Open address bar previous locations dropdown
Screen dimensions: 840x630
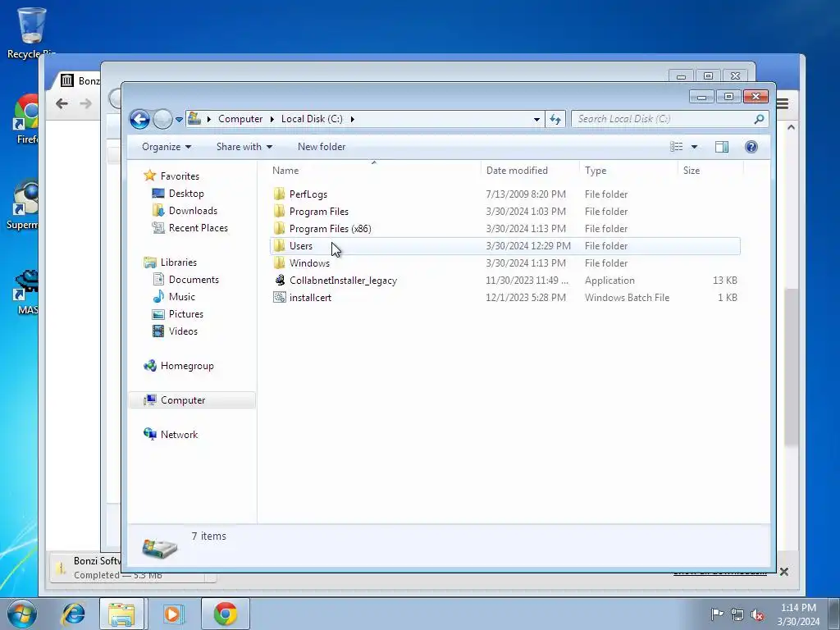click(x=536, y=119)
